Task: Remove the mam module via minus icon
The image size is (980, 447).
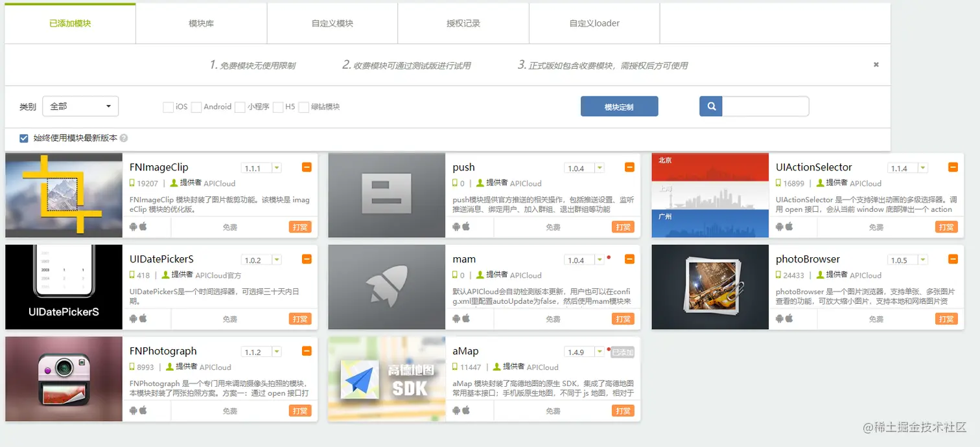Action: tap(629, 259)
